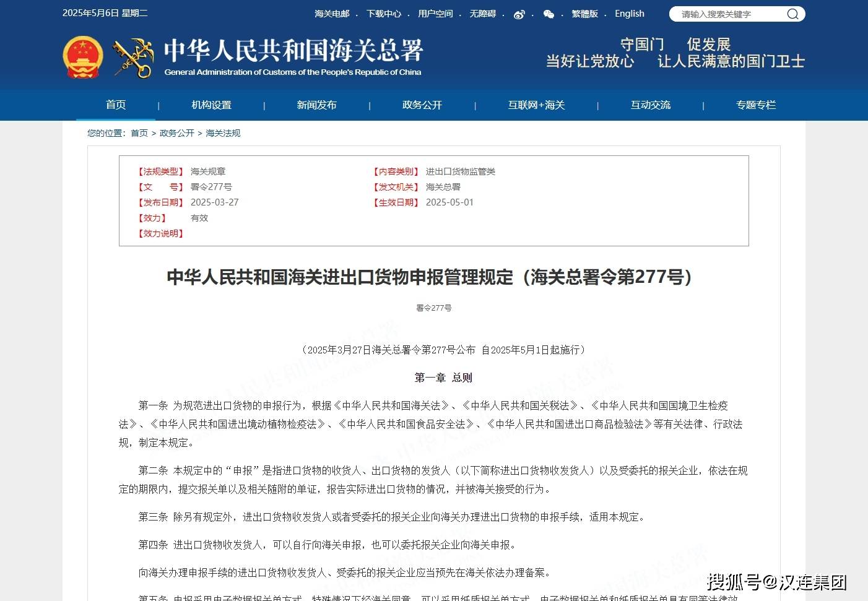Click the 有效 validity status value
The image size is (868, 601).
(x=199, y=218)
